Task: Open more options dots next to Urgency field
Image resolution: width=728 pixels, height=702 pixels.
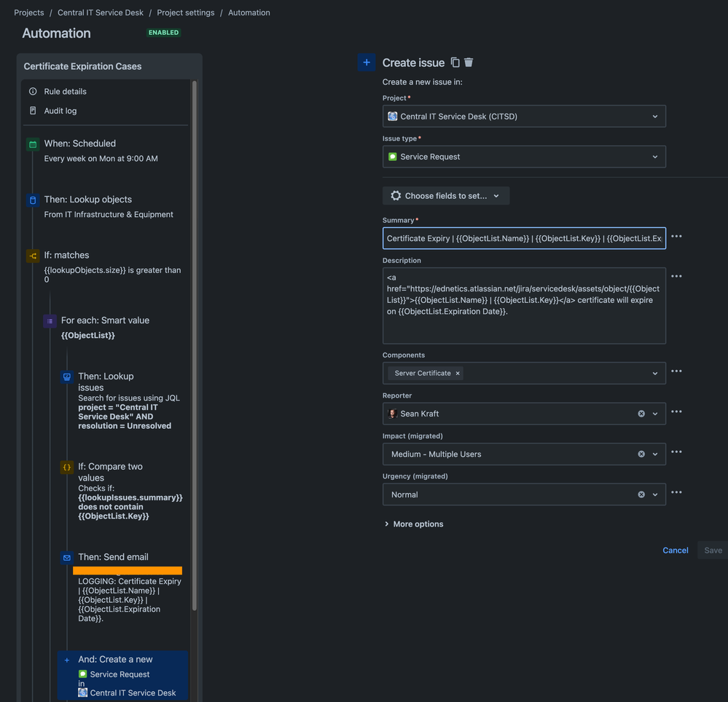Action: tap(676, 492)
